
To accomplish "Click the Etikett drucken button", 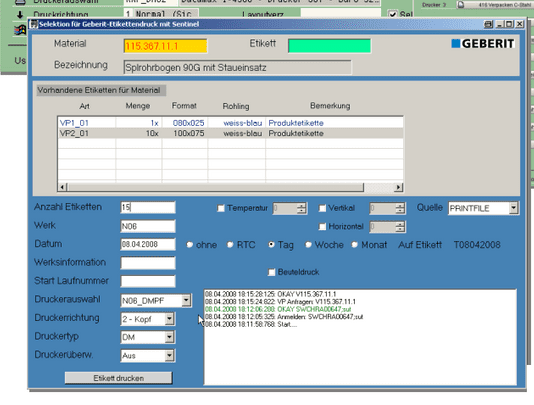I will click(x=119, y=378).
